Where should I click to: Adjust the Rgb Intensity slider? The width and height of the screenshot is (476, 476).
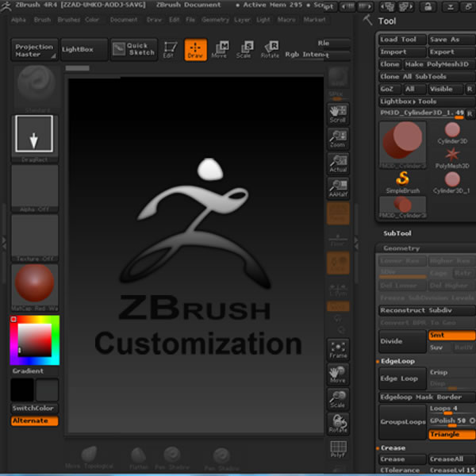[318, 55]
